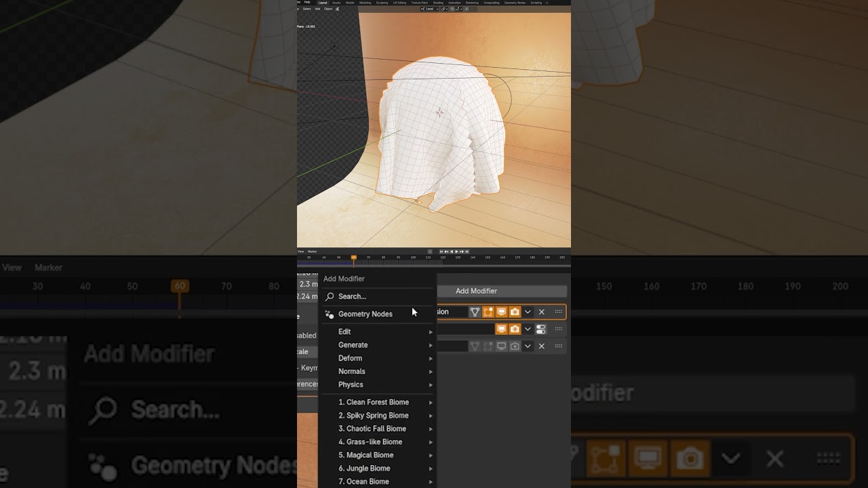
Task: Open the timeline View menu
Action: (300, 251)
